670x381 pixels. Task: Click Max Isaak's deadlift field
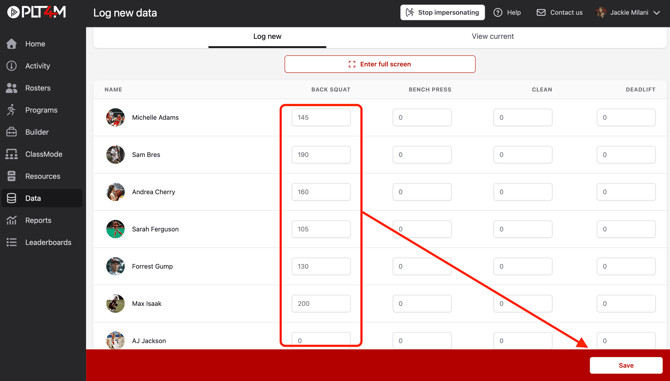tap(626, 303)
